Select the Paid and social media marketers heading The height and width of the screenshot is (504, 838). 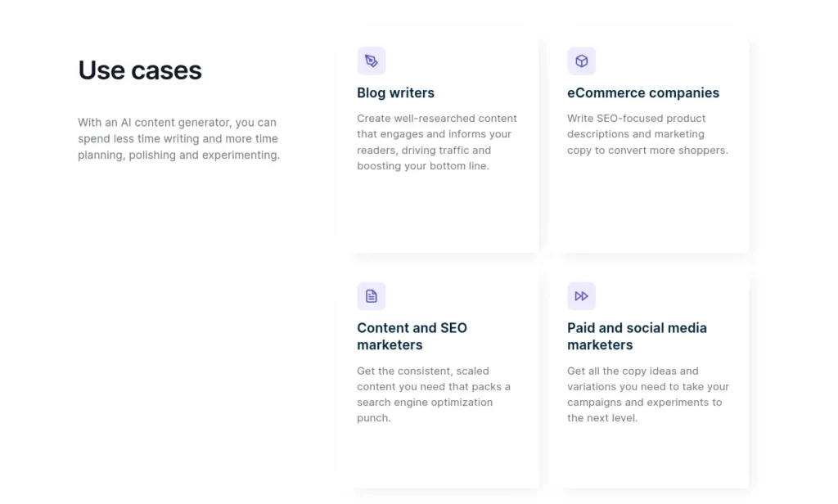637,336
